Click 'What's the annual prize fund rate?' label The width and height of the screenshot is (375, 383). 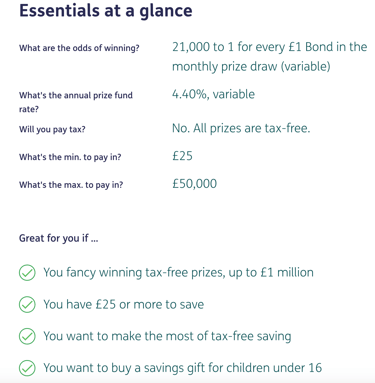[76, 102]
